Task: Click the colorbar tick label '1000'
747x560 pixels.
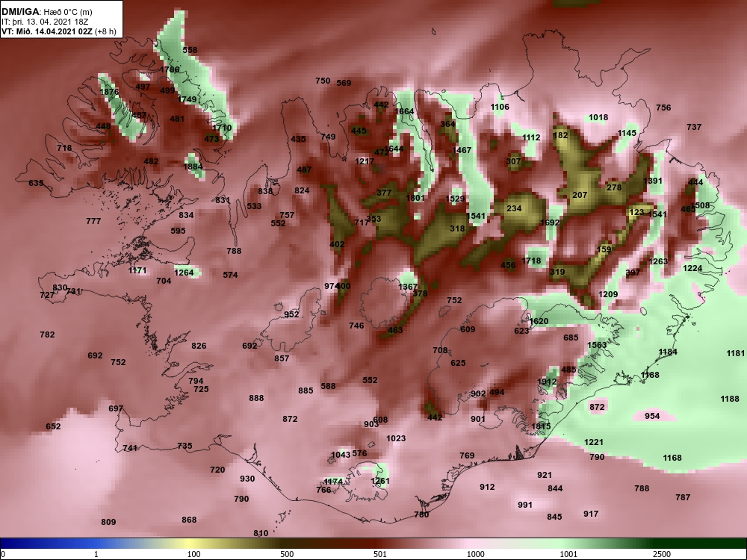Action: 475,554
